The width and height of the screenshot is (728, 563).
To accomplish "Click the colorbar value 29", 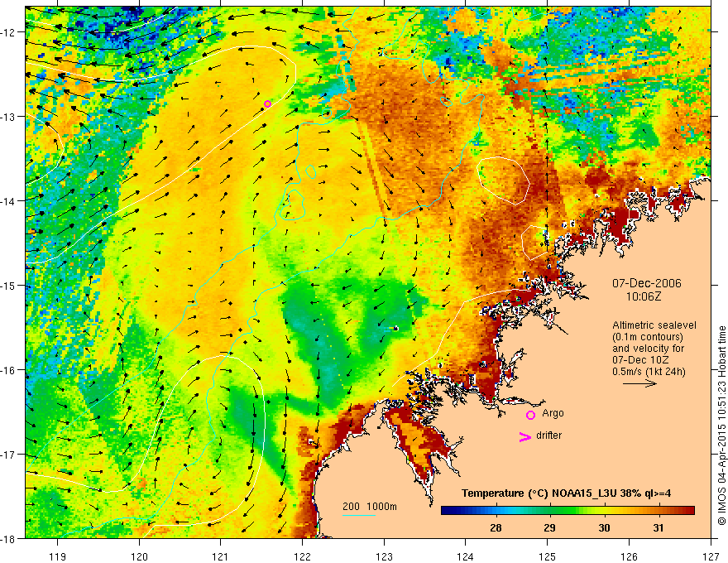I will 549,527.
